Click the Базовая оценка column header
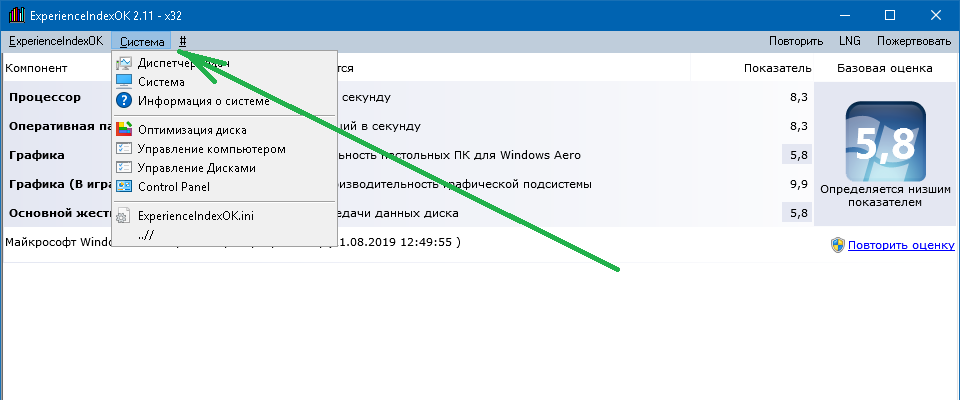 885,68
